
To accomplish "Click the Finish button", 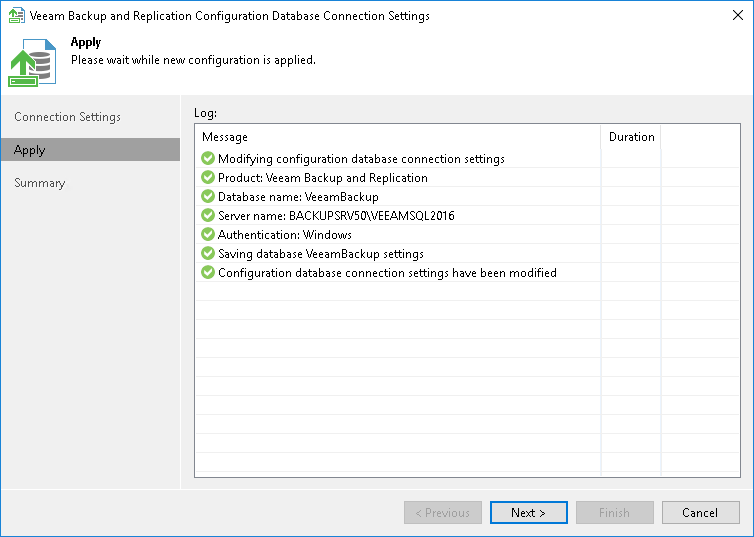I will [614, 513].
